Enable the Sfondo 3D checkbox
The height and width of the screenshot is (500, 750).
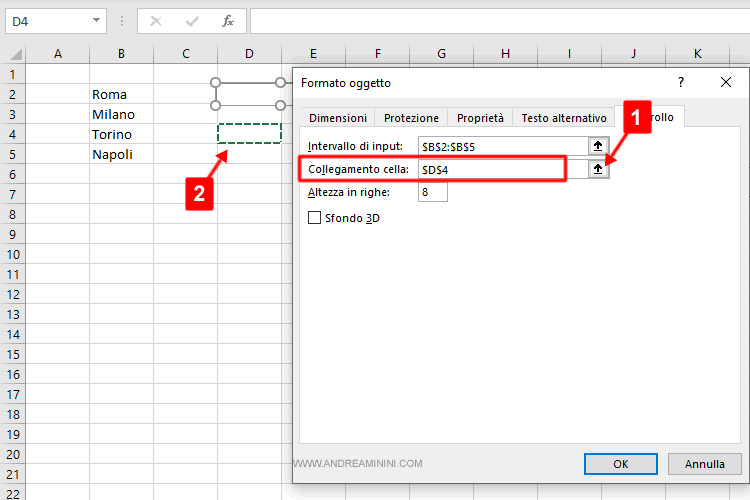(x=314, y=218)
